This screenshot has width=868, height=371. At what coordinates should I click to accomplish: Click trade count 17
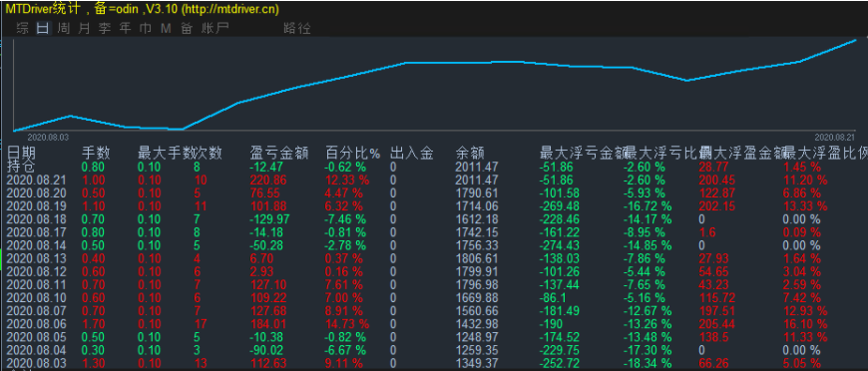[201, 324]
